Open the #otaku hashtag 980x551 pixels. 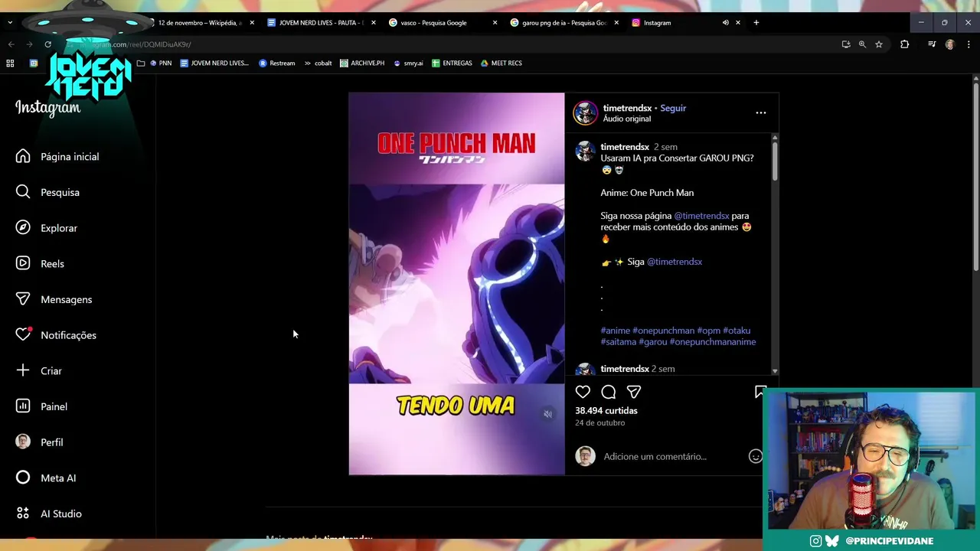click(x=737, y=331)
